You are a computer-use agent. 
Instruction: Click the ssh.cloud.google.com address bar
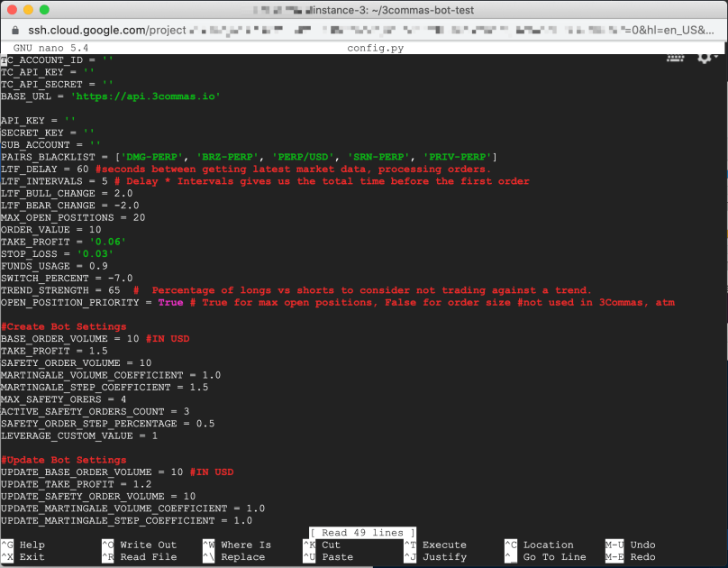87,30
